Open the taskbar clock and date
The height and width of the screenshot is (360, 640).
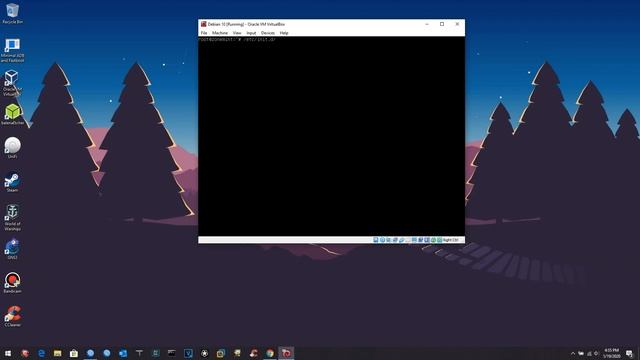pos(611,353)
